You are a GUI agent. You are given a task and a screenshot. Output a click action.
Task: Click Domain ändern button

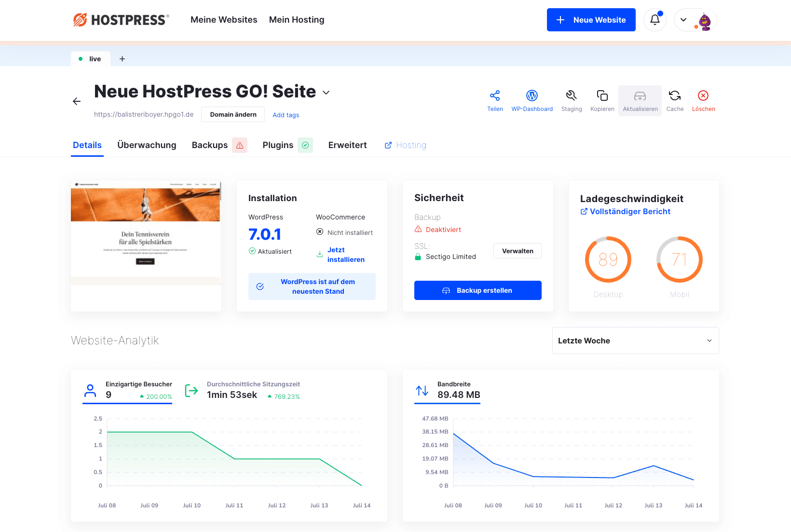point(233,114)
